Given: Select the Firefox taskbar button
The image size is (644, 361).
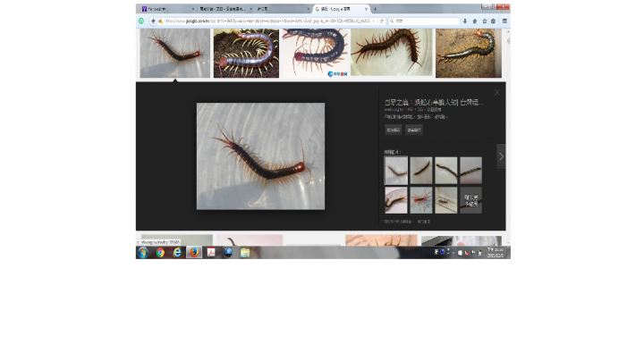Looking at the screenshot, I should click(x=194, y=253).
